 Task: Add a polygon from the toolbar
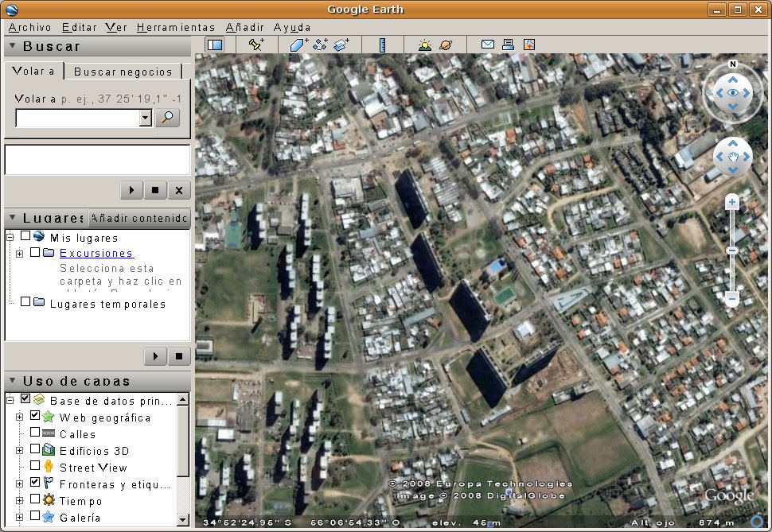[x=298, y=45]
